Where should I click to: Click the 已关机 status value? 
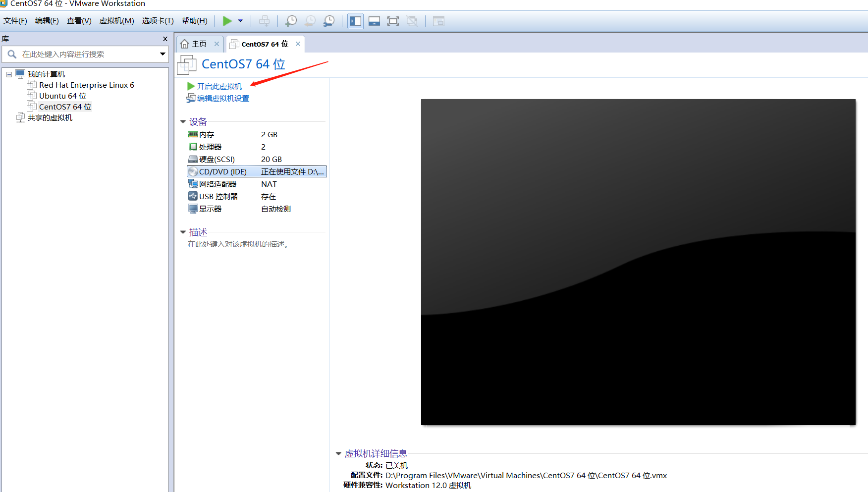pyautogui.click(x=396, y=465)
